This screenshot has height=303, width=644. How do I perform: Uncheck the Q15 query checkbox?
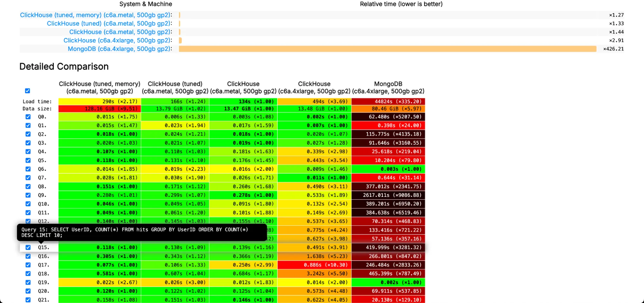click(x=28, y=248)
